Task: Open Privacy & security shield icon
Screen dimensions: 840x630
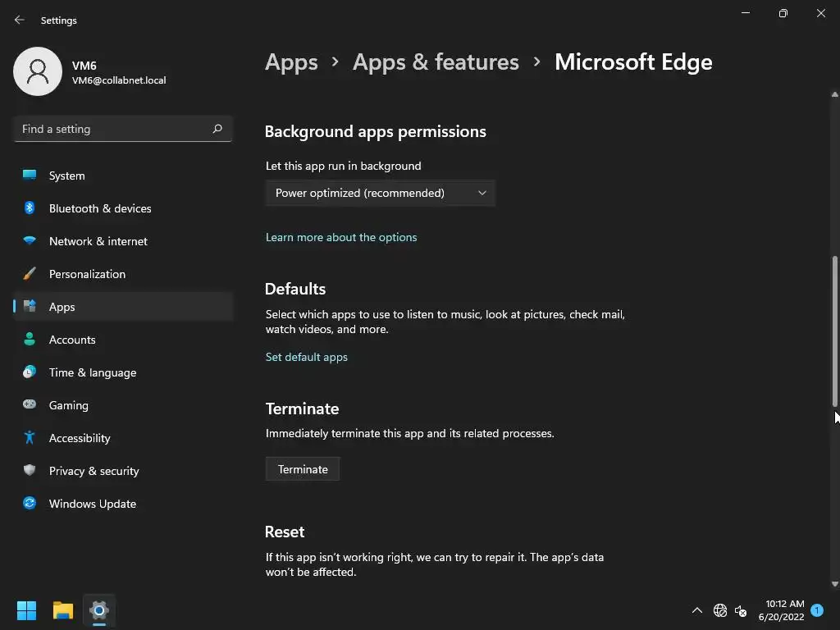Action: 30,471
